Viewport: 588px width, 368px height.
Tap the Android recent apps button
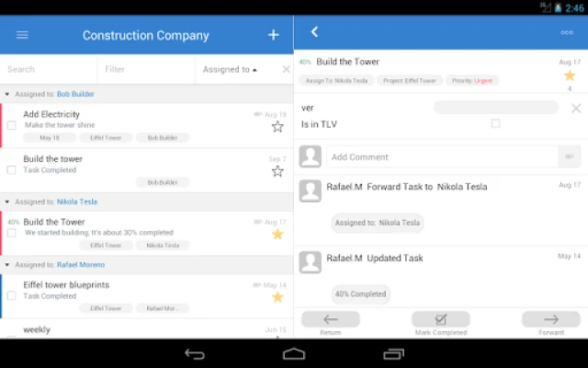click(393, 353)
